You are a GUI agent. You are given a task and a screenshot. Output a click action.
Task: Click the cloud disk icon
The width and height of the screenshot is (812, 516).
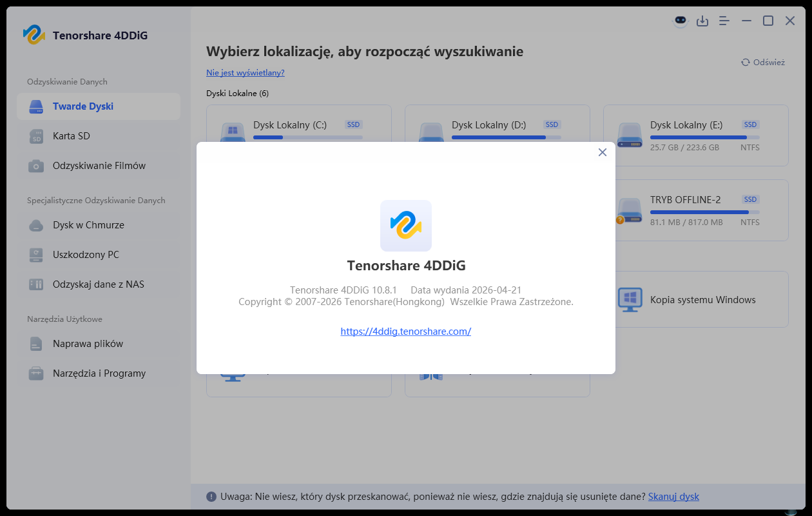pyautogui.click(x=36, y=225)
